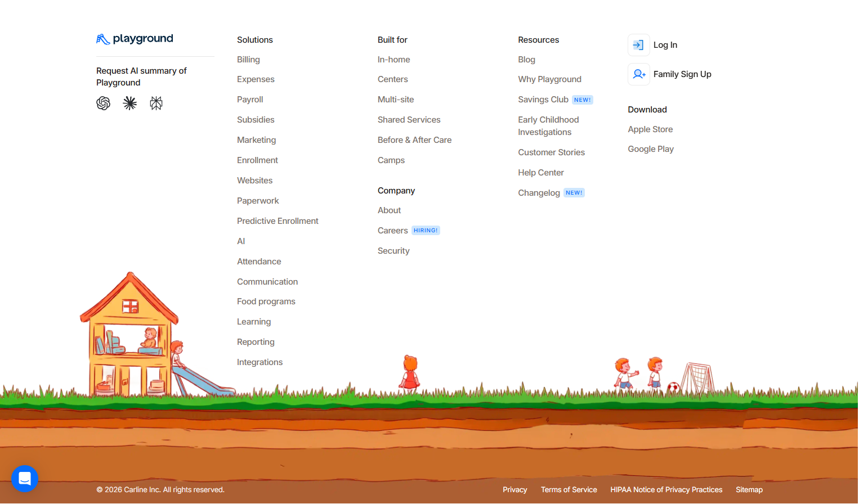Open Careers link
This screenshot has height=504, width=859.
tap(392, 231)
